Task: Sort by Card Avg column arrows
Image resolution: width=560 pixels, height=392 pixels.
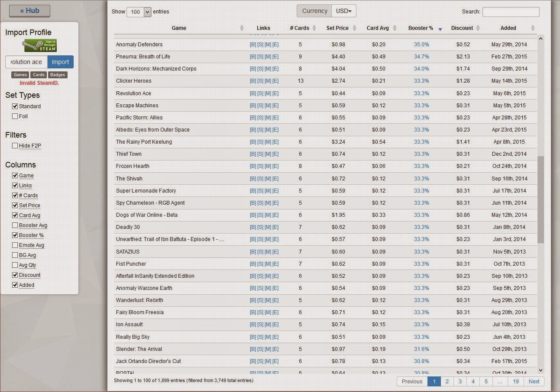Action: tap(395, 28)
